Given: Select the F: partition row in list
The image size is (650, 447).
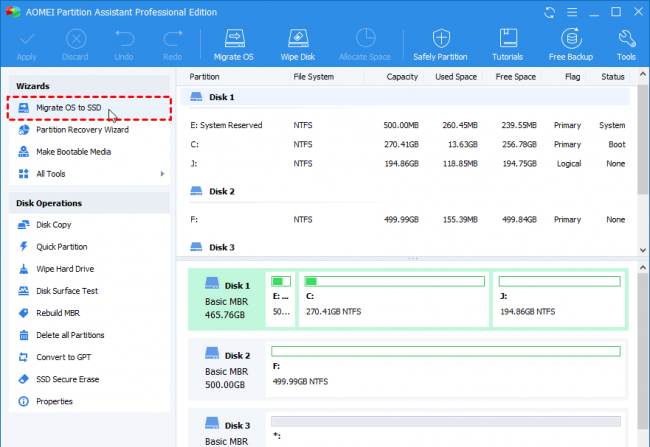Looking at the screenshot, I should click(405, 219).
